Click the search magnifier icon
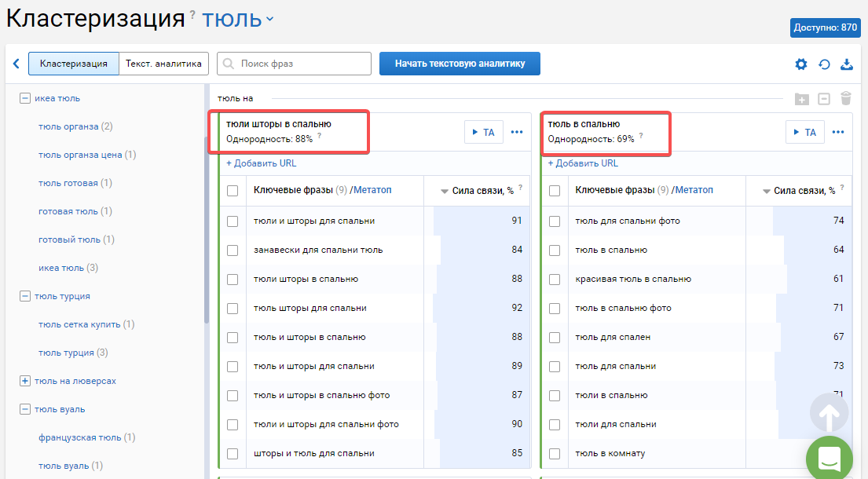 [x=228, y=64]
